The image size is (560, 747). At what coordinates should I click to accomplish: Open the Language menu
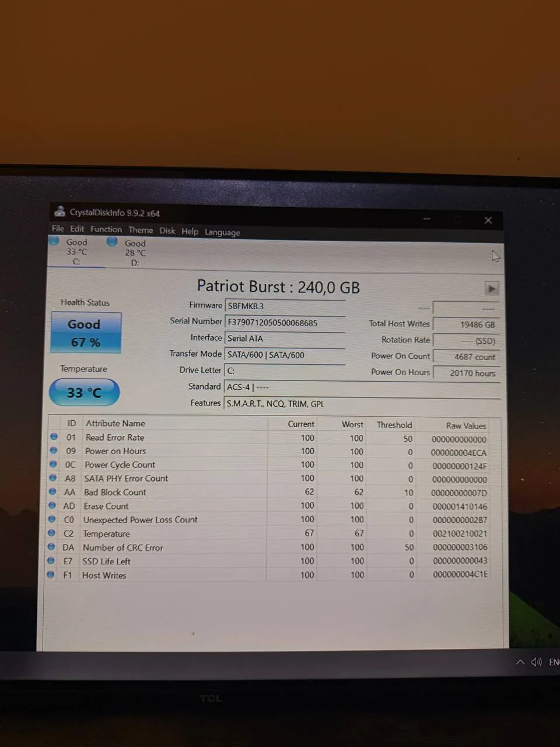[222, 232]
